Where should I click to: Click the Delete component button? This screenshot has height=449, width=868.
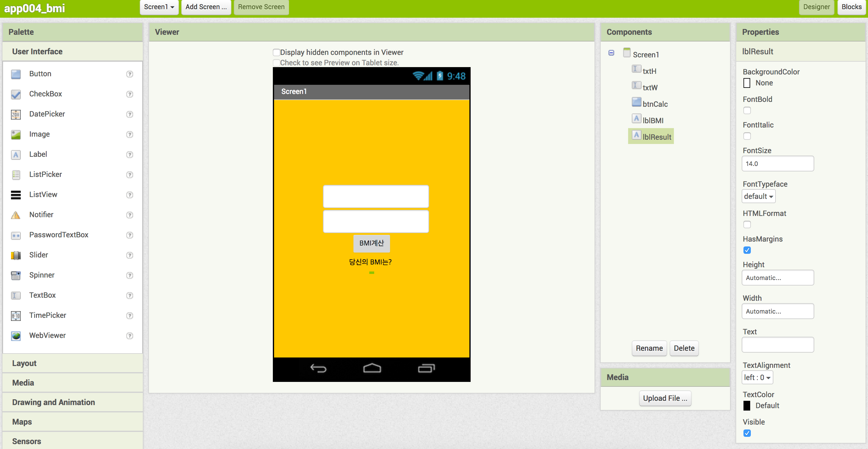click(x=684, y=348)
